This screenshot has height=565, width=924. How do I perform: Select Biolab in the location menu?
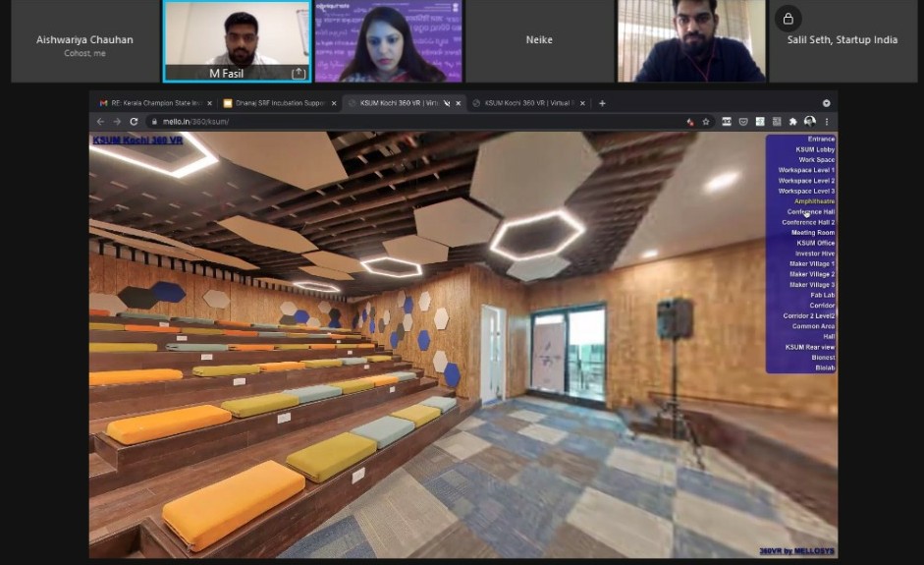825,368
